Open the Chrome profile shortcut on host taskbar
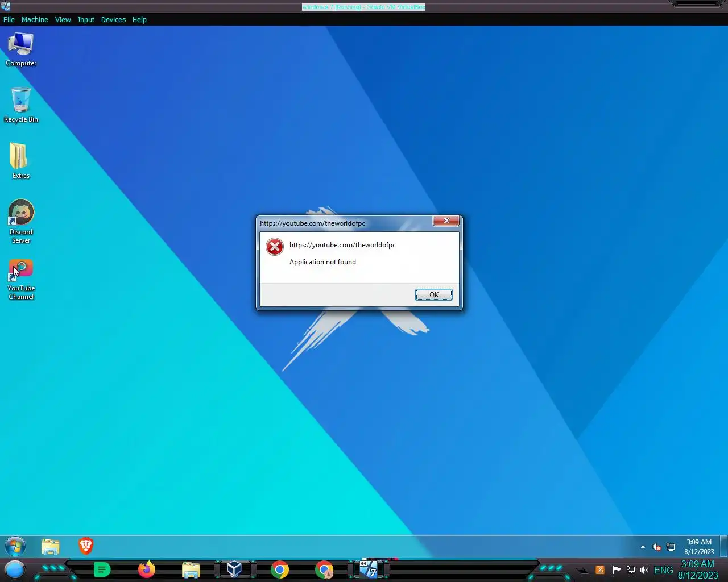Image resolution: width=728 pixels, height=582 pixels. [324, 569]
